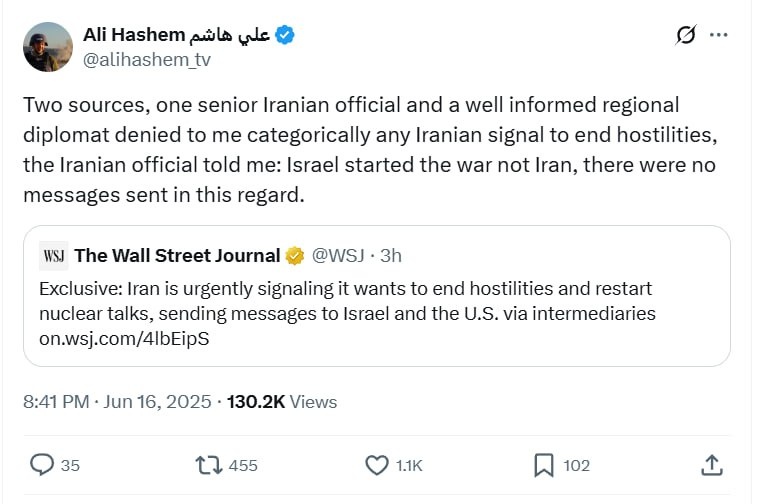Like the post with the heart icon

pyautogui.click(x=377, y=465)
